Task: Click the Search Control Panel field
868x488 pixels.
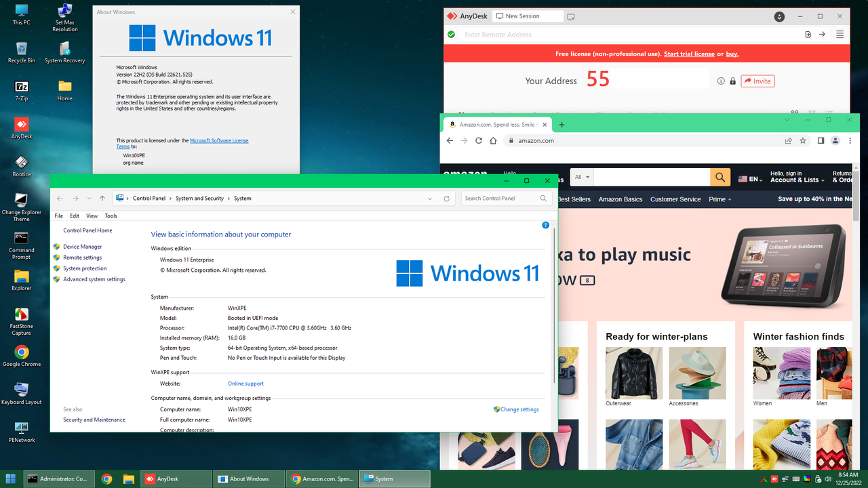Action: click(x=507, y=199)
